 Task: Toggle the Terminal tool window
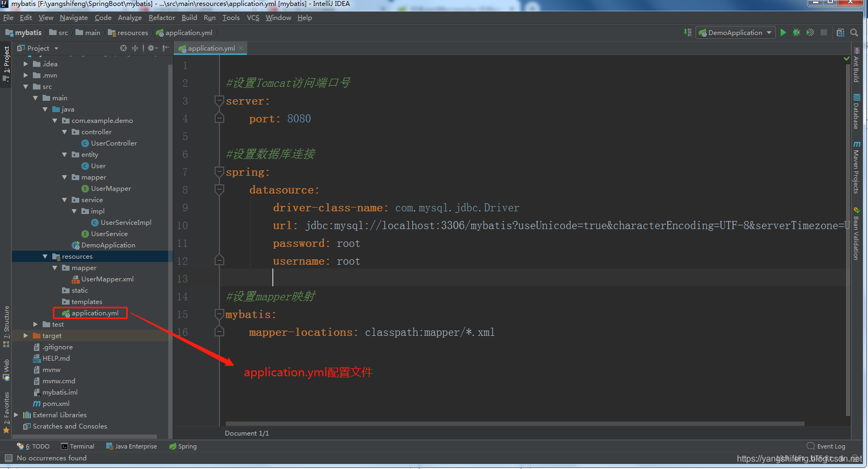point(78,446)
